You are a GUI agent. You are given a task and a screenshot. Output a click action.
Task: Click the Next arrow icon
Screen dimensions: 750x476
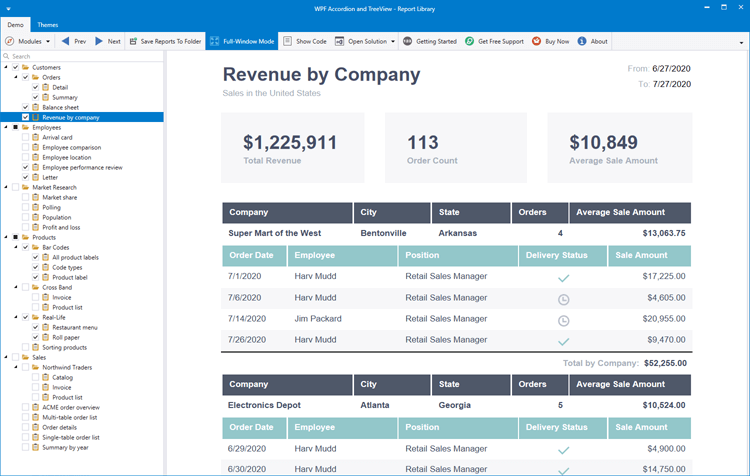[x=100, y=42]
